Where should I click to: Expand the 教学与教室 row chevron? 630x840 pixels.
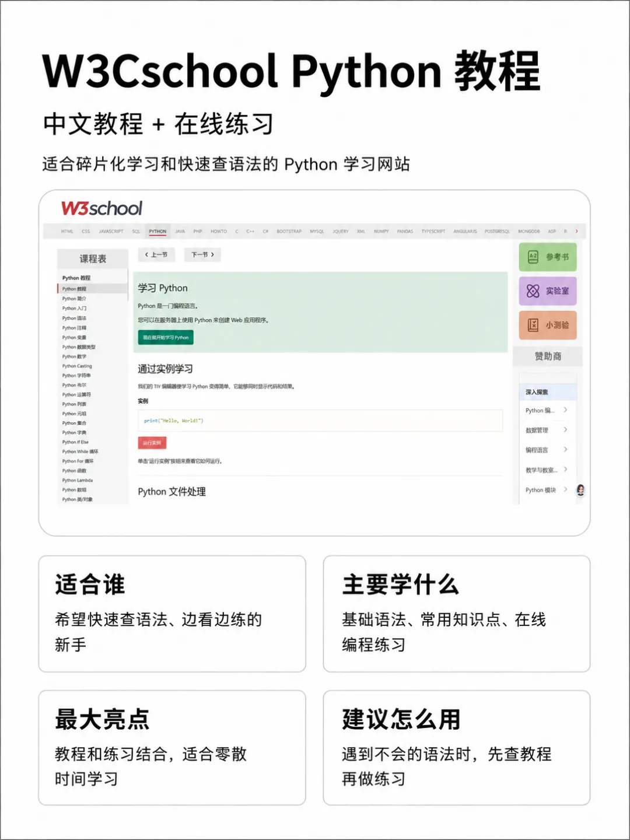(x=565, y=470)
